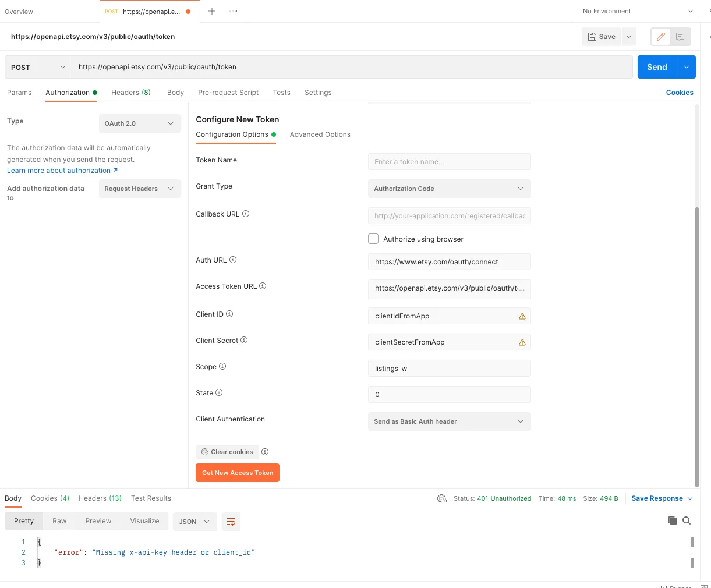This screenshot has height=588, width=711.
Task: Open the Request Headers dropdown
Action: pos(140,189)
